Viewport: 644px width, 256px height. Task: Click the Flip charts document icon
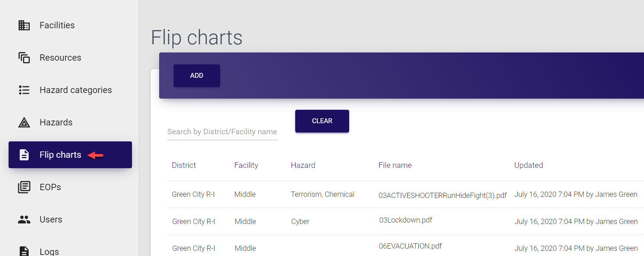click(x=24, y=155)
